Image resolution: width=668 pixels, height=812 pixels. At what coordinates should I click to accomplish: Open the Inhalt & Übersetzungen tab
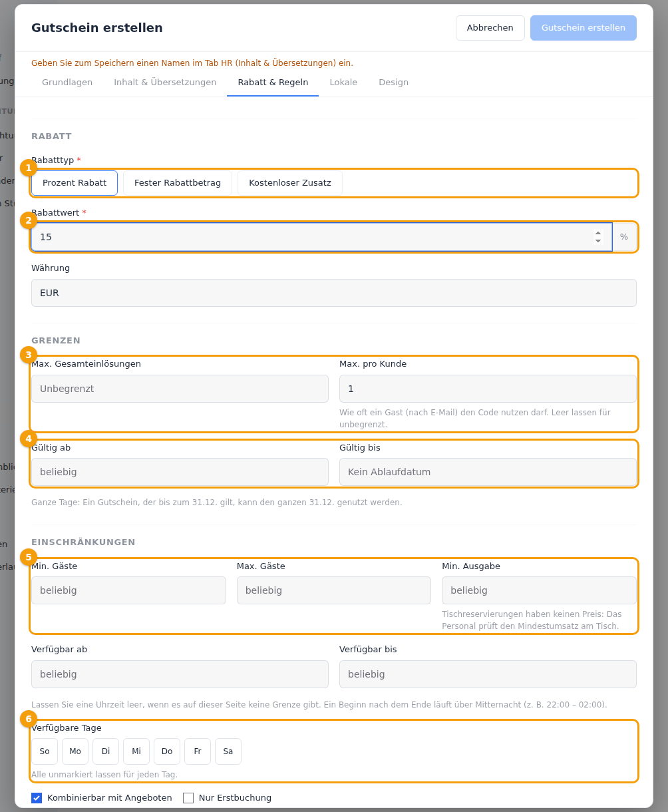[x=165, y=83]
